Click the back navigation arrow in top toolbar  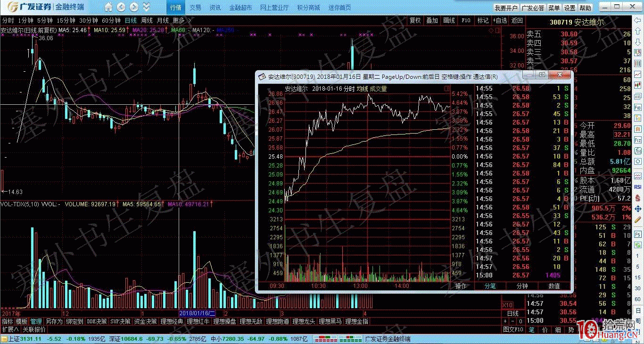pyautogui.click(x=121, y=7)
